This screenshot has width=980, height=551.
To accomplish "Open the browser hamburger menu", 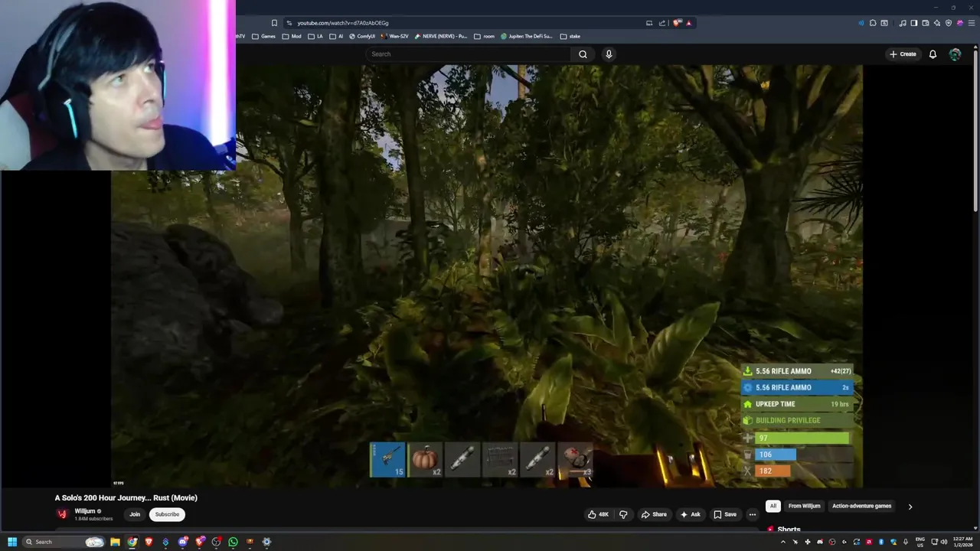I will click(970, 23).
